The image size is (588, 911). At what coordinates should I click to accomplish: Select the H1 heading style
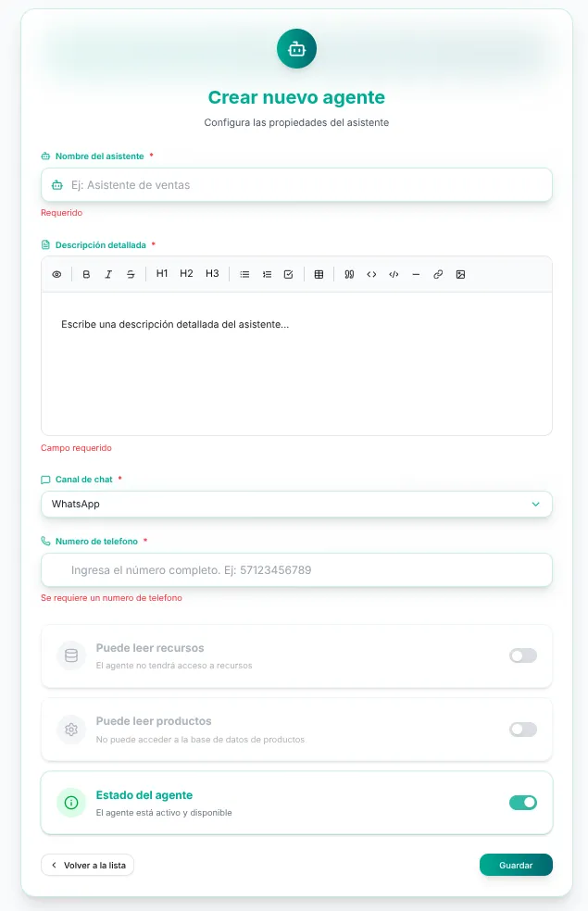[x=162, y=274]
